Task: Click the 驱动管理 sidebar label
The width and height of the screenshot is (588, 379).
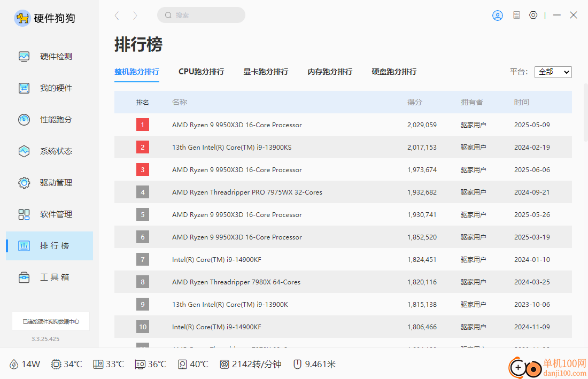Action: (56, 183)
